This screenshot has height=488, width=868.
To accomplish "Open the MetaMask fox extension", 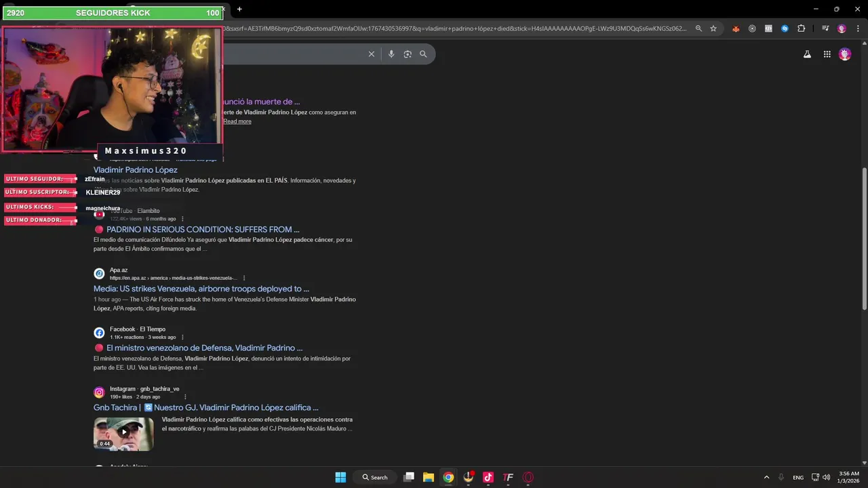I will coord(736,28).
